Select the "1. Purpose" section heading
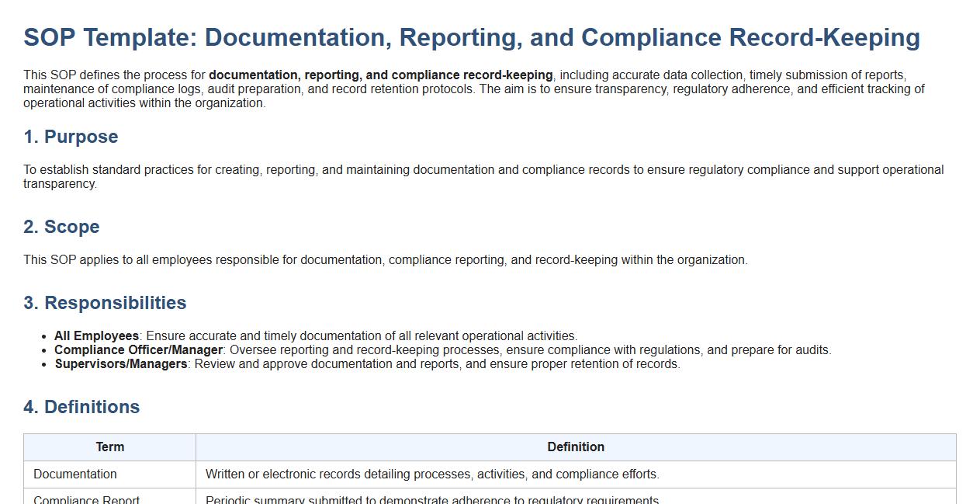The image size is (980, 504). pyautogui.click(x=71, y=137)
